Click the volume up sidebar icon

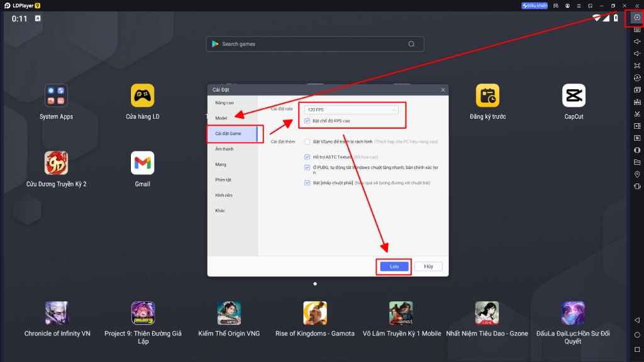637,41
